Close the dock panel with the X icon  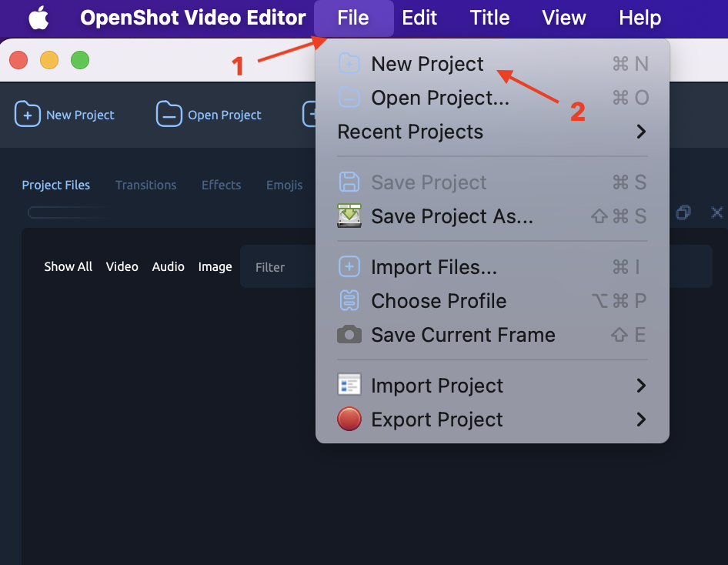point(717,212)
